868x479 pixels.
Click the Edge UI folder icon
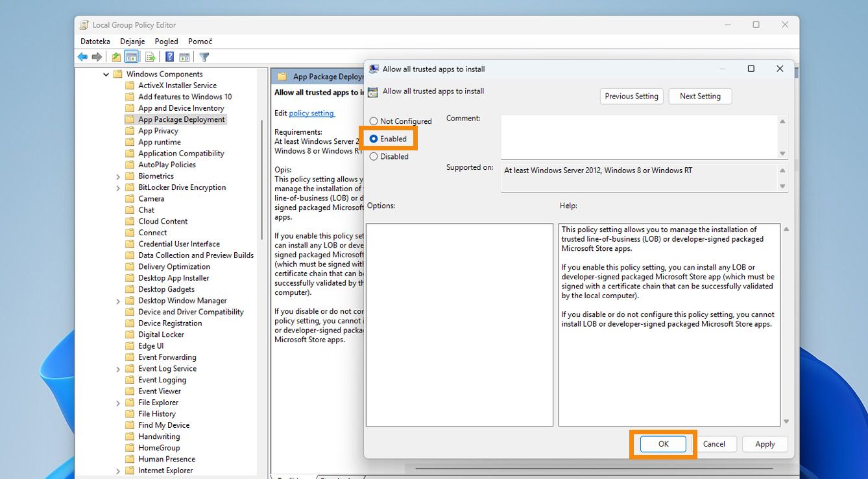pyautogui.click(x=130, y=346)
